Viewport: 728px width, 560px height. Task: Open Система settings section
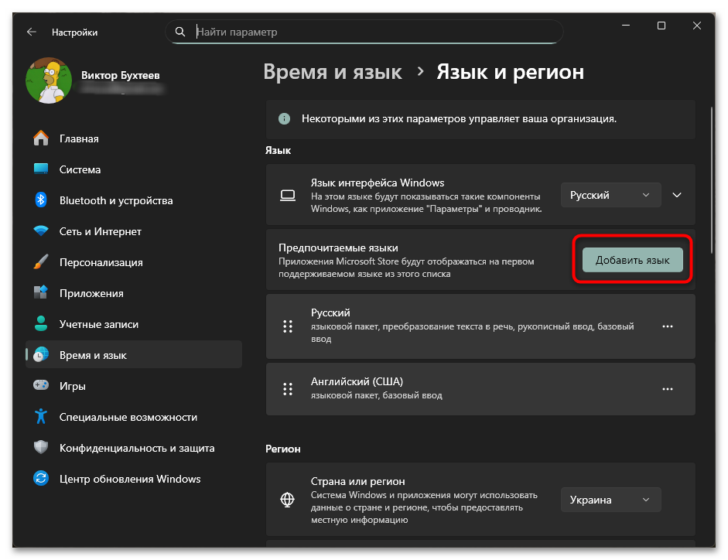coord(134,169)
